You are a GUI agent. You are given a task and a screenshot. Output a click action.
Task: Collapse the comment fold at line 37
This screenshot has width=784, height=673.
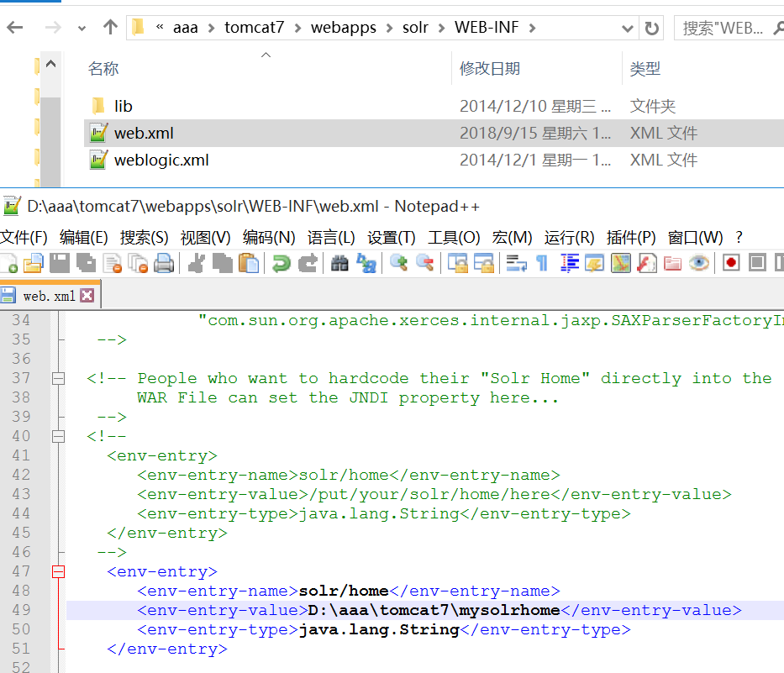point(59,378)
